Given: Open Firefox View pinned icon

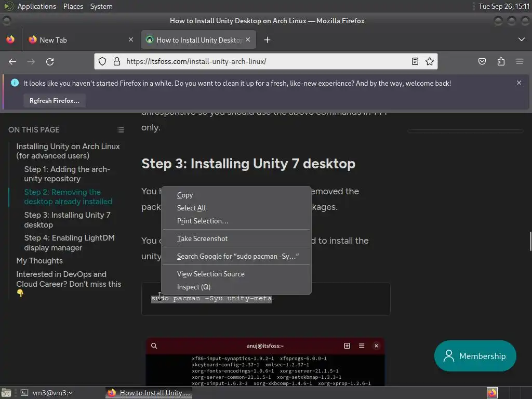Looking at the screenshot, I should (10, 39).
